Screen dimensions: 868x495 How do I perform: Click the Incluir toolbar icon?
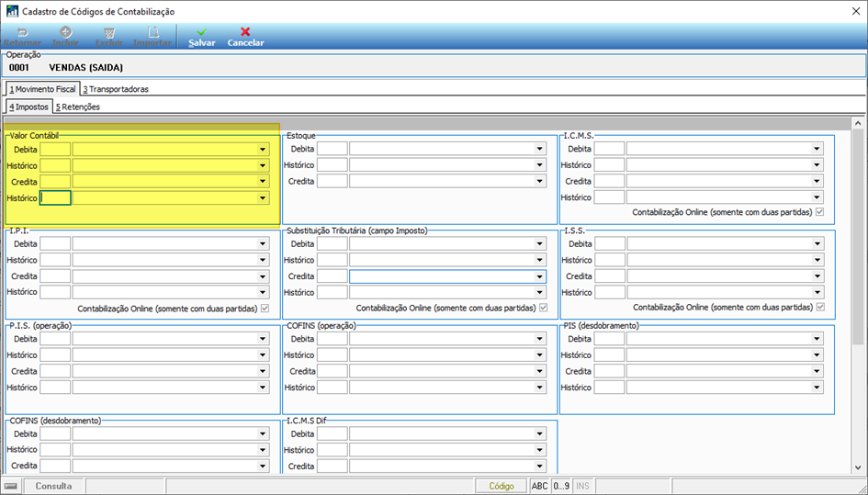pos(66,32)
